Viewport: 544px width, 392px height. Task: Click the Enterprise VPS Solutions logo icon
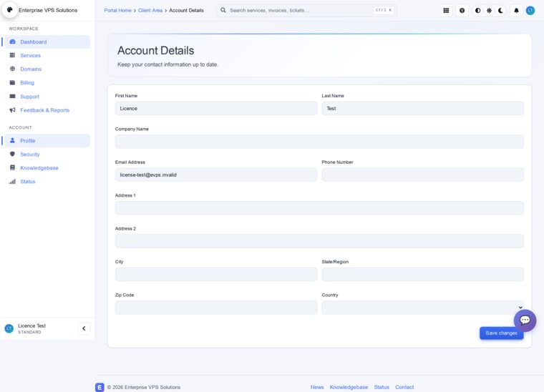(x=10, y=10)
